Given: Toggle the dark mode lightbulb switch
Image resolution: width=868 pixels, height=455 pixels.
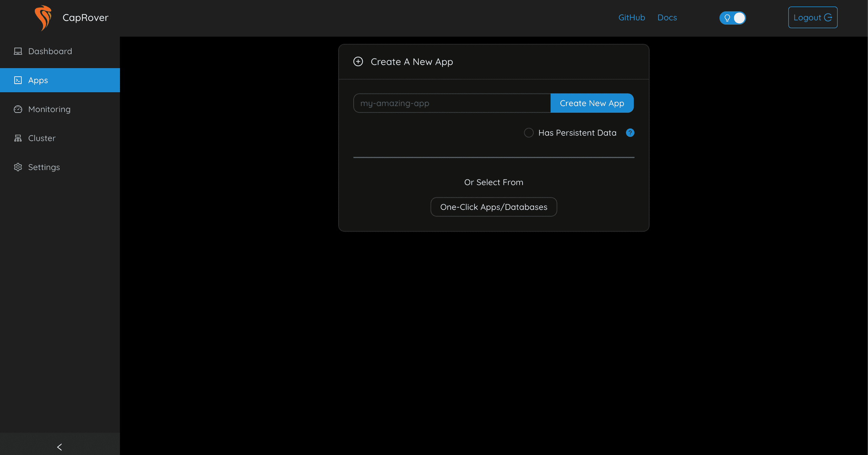Looking at the screenshot, I should click(x=732, y=18).
